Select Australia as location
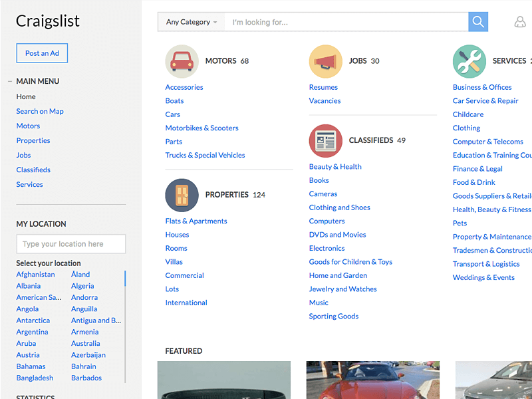This screenshot has width=532, height=399. [x=86, y=343]
